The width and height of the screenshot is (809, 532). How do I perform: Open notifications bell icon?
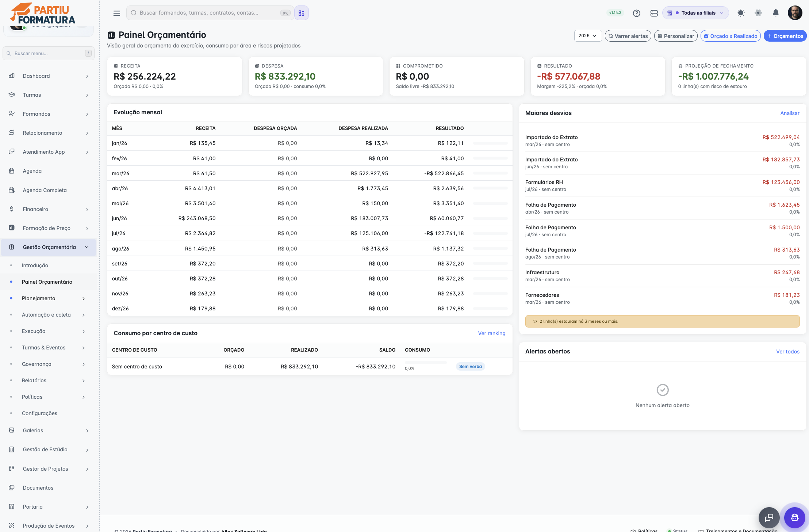[x=776, y=13]
